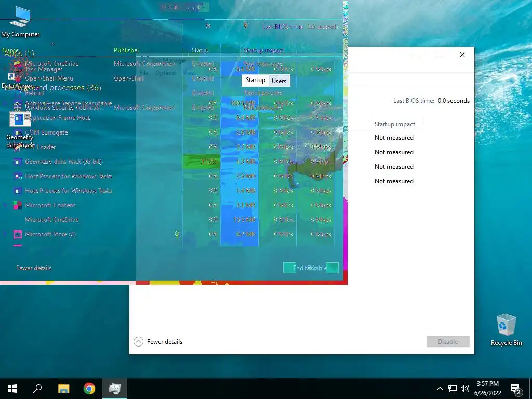Select the Microsoft OneDrive row beside Microsoft Corporation

tap(52, 63)
